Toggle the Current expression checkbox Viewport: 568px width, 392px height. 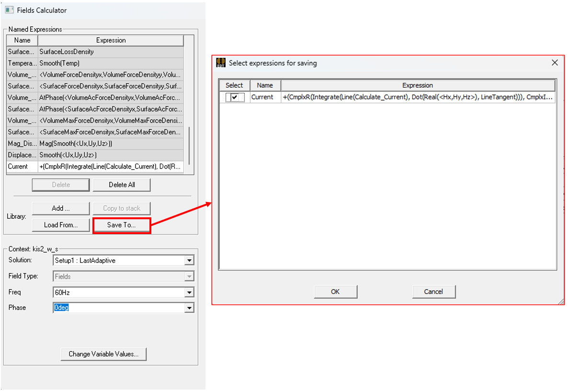(234, 97)
